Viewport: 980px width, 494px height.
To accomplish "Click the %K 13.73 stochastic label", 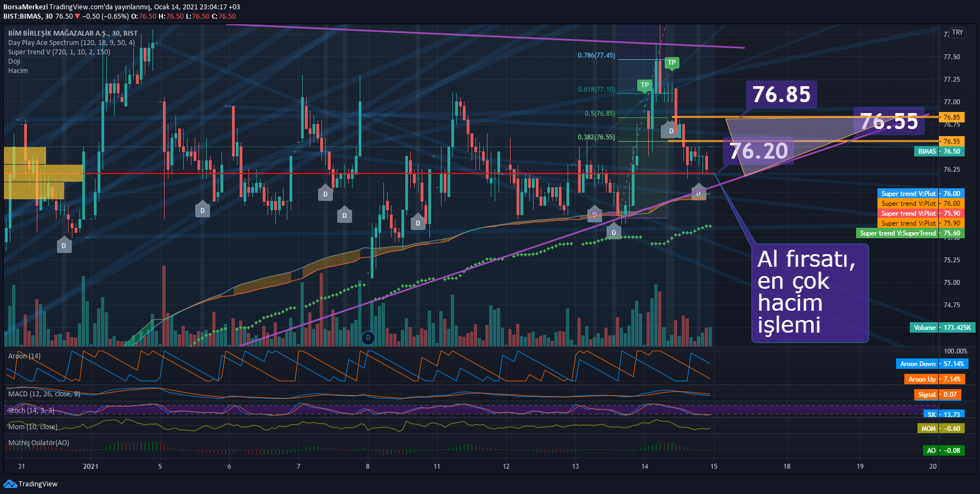I will click(x=944, y=414).
